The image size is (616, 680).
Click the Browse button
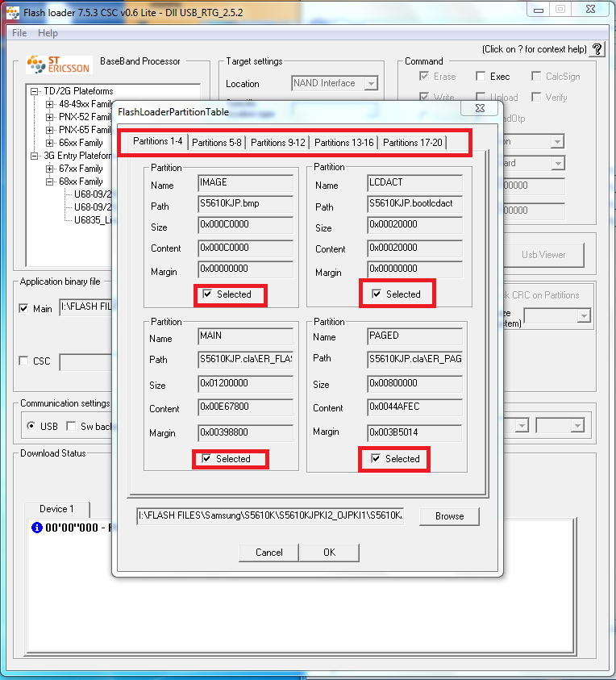click(x=450, y=516)
